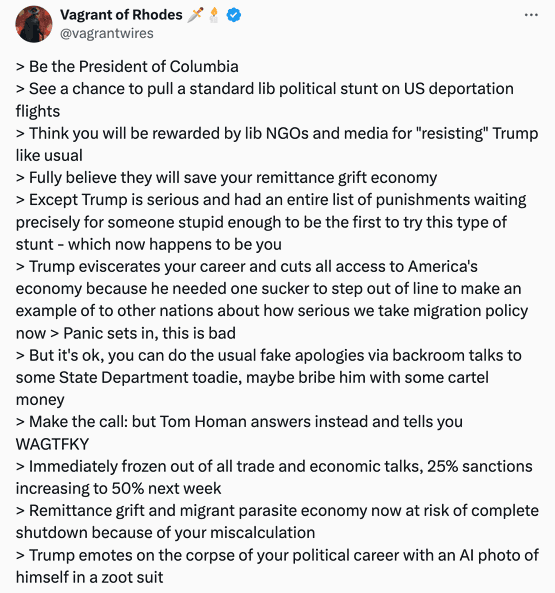
Task: Click the blue verified checkmark badge
Action: 234,15
